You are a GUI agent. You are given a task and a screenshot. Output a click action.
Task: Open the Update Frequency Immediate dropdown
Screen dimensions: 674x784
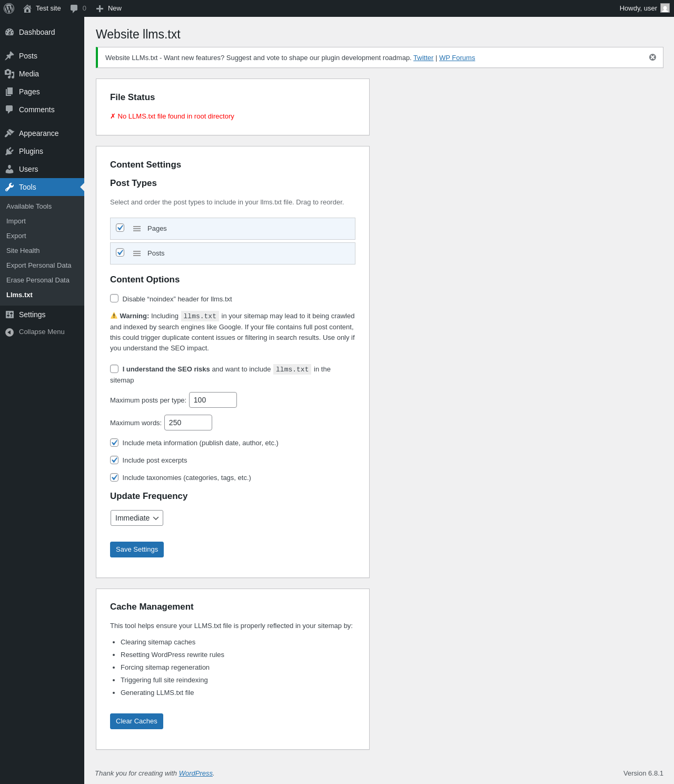[x=137, y=518]
